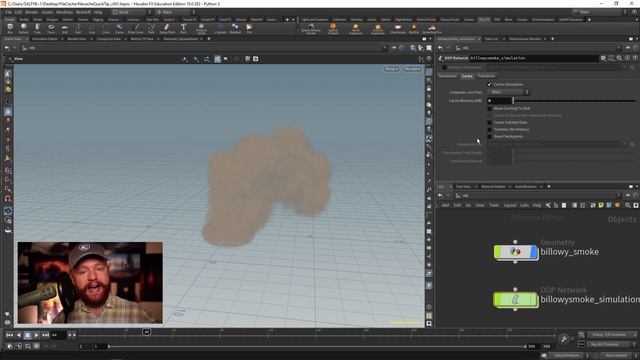Switch to the Performance Monitor tab
Image resolution: width=640 pixels, height=360 pixels.
(524, 39)
